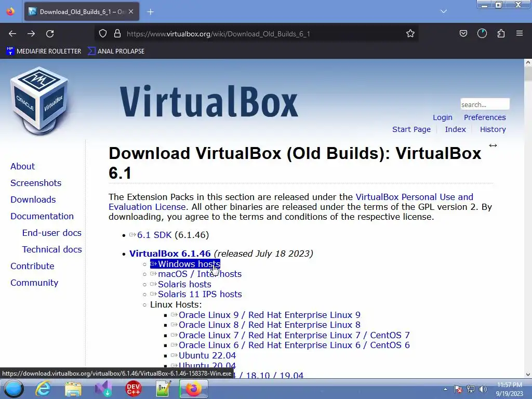Image resolution: width=532 pixels, height=399 pixels.
Task: Open the notepad-style taskbar icon
Action: pos(163,389)
